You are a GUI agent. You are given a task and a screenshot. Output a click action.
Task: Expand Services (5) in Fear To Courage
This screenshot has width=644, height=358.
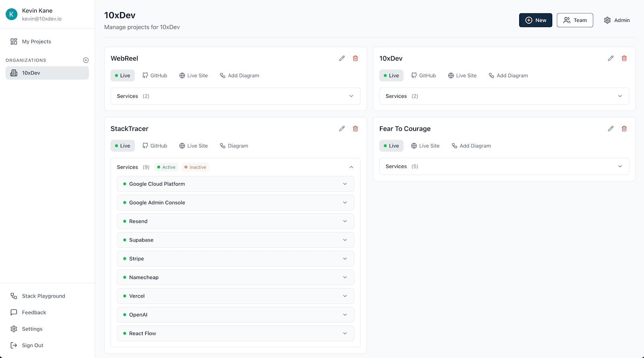point(504,166)
